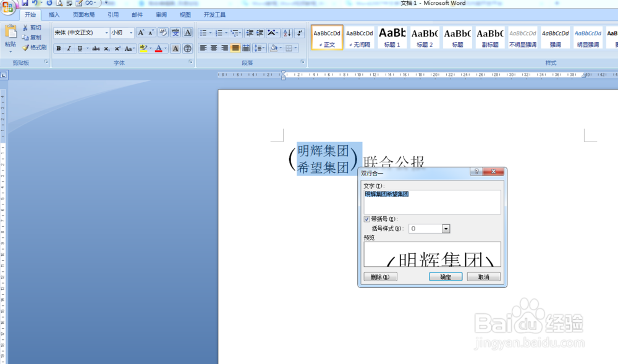Cancel the 双行合一 dialog with 取消
618x364 pixels.
[484, 277]
